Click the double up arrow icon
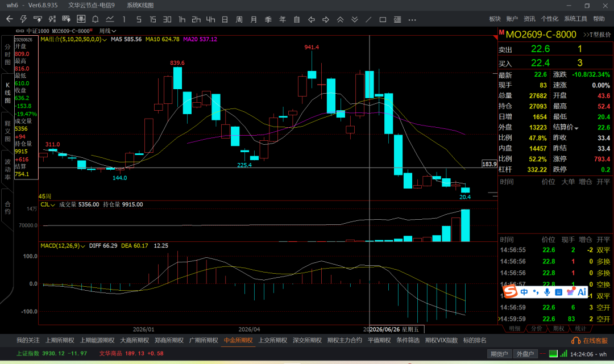The image size is (614, 364). 340,19
